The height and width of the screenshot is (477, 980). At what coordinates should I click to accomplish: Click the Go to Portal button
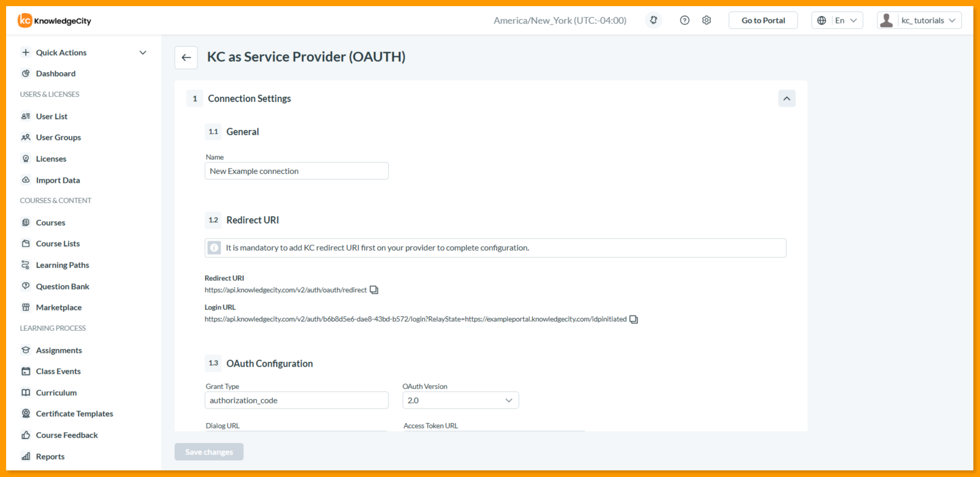(763, 20)
